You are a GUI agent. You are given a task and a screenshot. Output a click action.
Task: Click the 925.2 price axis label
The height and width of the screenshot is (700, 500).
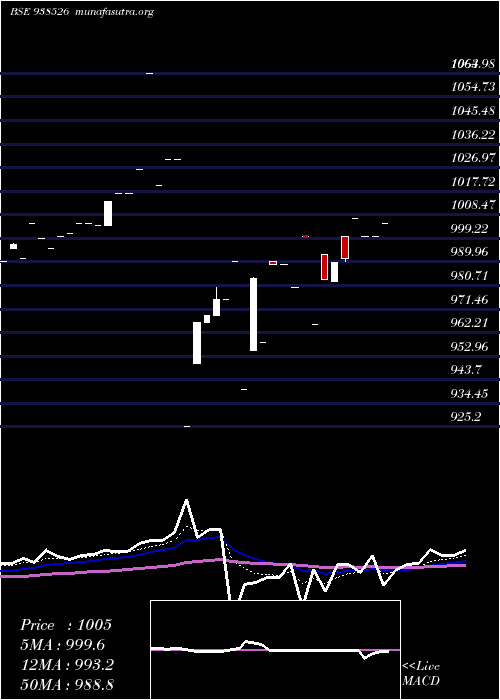[466, 417]
